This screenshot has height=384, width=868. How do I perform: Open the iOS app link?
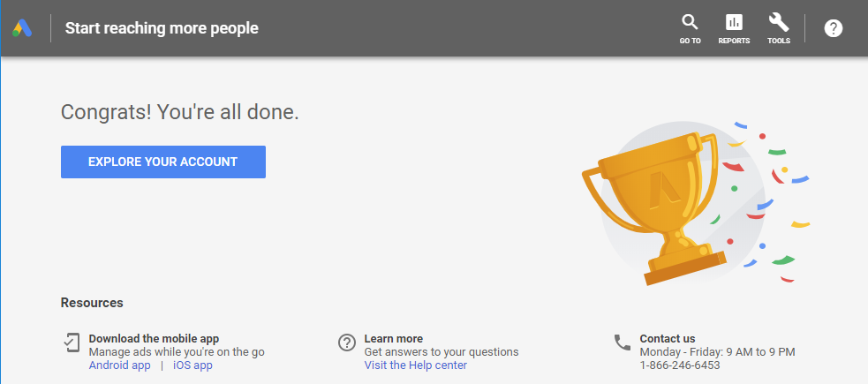(x=192, y=365)
